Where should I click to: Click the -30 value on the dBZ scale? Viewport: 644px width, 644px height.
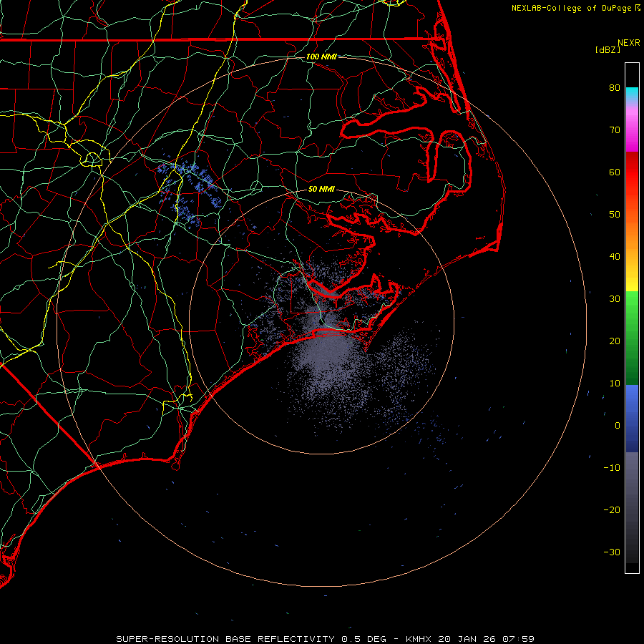tap(612, 552)
